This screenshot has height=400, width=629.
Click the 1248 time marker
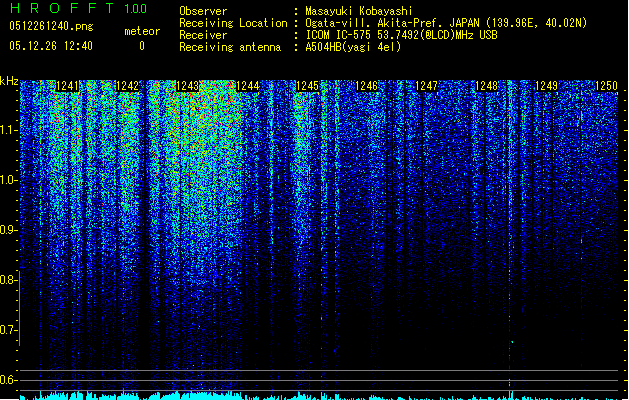pos(487,86)
